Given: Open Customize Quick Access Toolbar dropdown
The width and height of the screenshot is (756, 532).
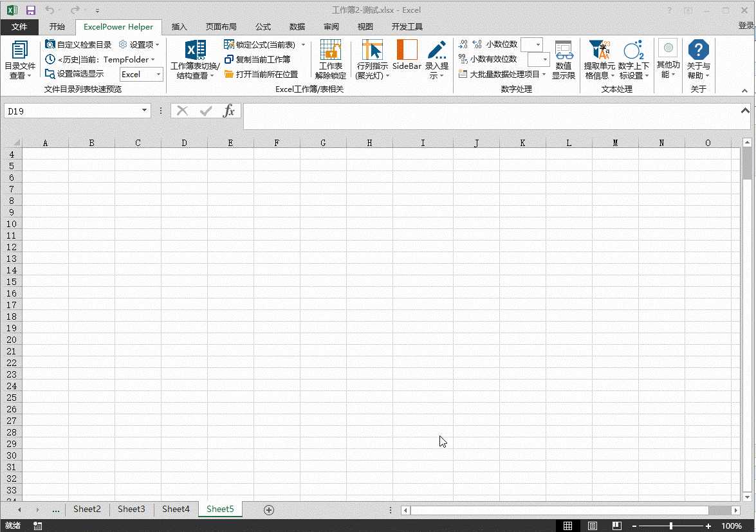Looking at the screenshot, I should tap(97, 10).
